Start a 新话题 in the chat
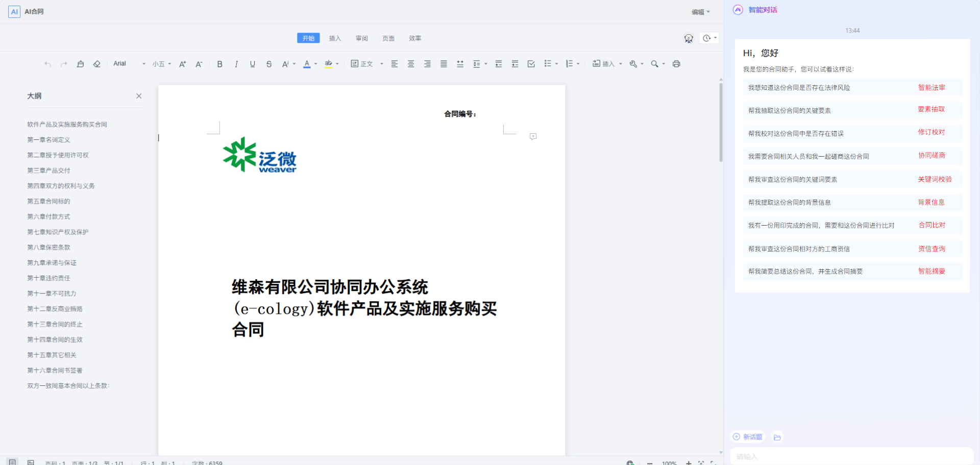The width and height of the screenshot is (980, 465). pyautogui.click(x=748, y=437)
